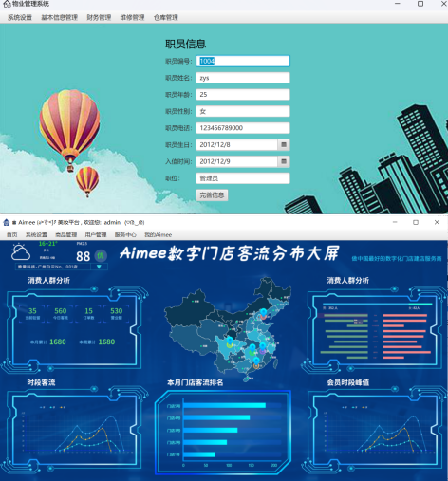448x481 pixels.
Task: Click the green value 530 stat
Action: point(116,311)
